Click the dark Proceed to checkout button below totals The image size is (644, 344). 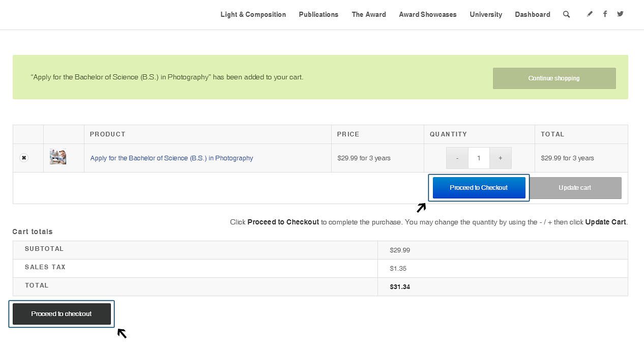tap(61, 313)
